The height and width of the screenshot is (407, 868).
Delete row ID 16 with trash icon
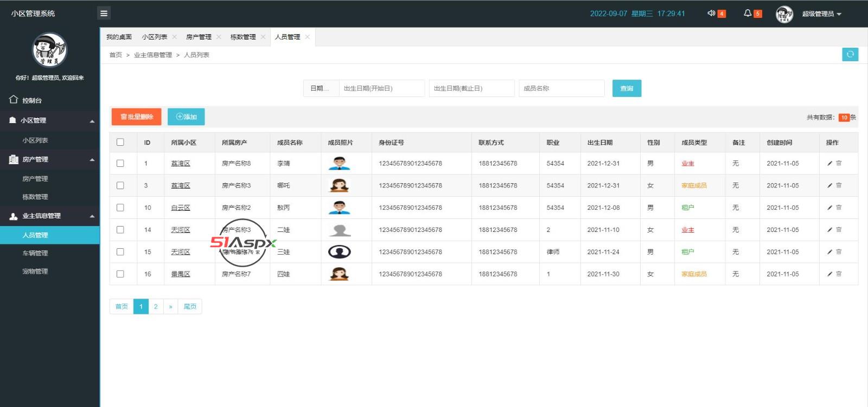click(x=839, y=274)
